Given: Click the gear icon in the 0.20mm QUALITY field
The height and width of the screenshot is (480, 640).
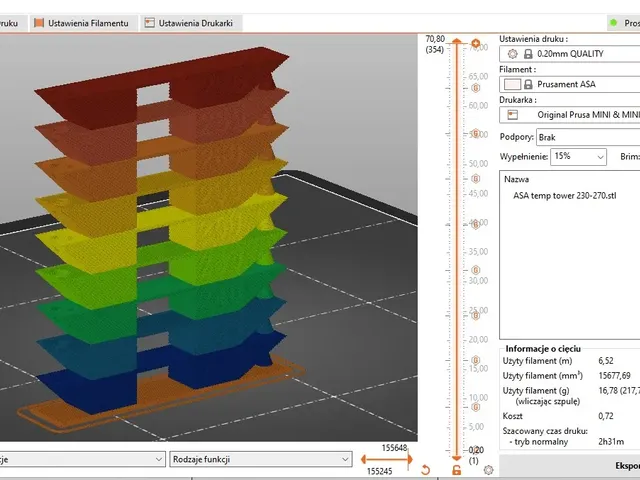Looking at the screenshot, I should coord(513,54).
